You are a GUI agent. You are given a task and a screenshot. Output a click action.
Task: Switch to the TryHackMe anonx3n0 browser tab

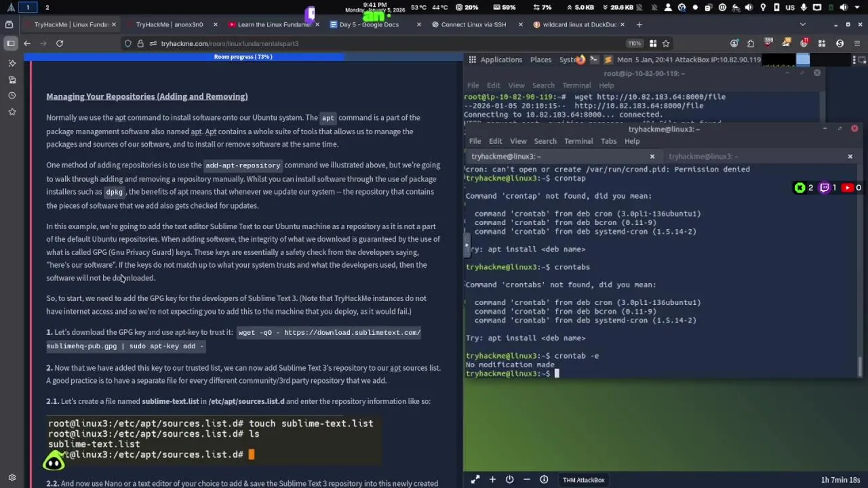pyautogui.click(x=170, y=24)
